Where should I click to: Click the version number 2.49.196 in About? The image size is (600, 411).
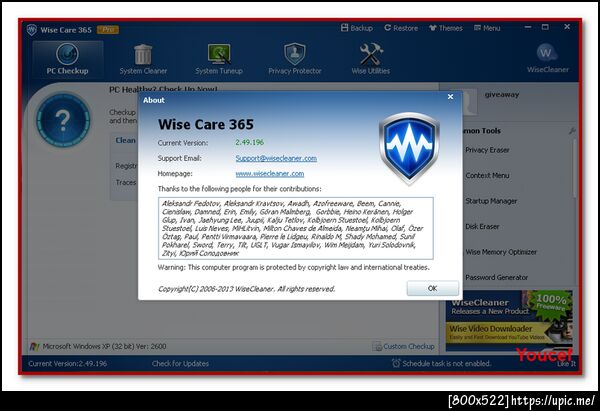[x=249, y=142]
